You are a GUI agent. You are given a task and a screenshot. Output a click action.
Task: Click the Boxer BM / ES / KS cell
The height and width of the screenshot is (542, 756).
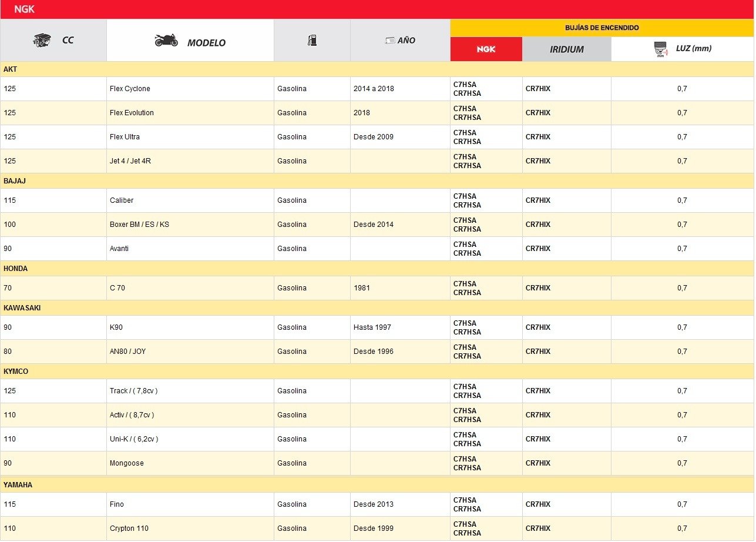coord(190,225)
